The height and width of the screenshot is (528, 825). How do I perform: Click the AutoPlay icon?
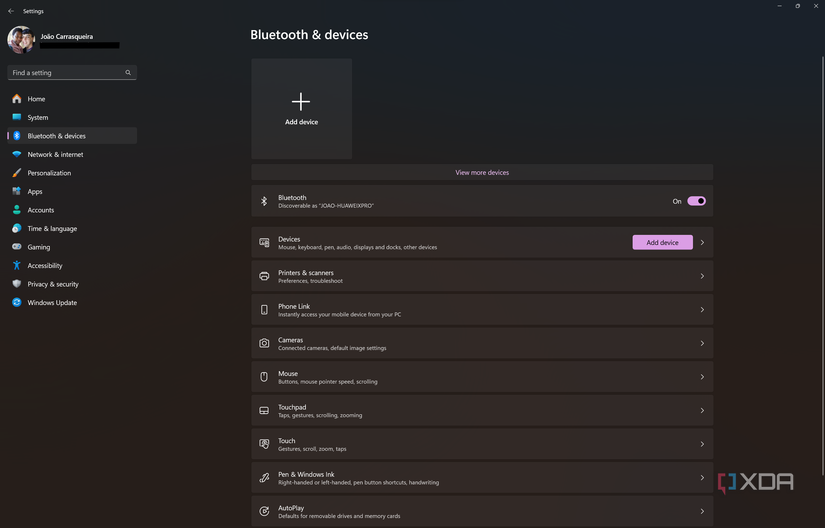(264, 511)
